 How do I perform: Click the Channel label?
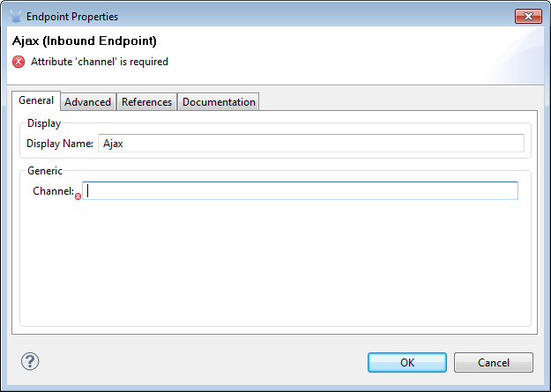point(53,191)
